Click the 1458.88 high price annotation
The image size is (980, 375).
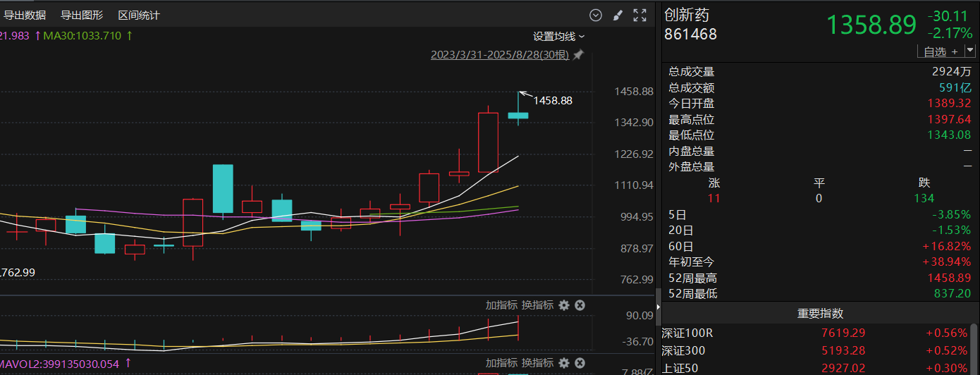553,101
